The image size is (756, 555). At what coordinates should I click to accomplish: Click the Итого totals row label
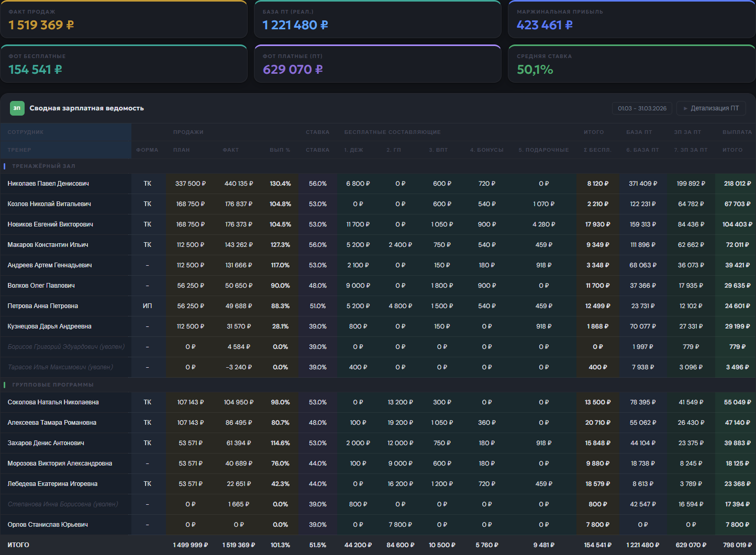pyautogui.click(x=18, y=545)
